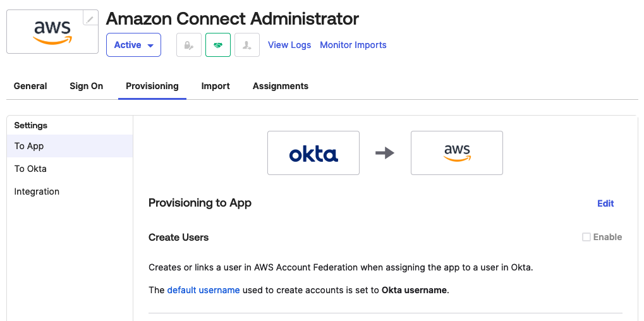Click the lock and key password icon

[x=189, y=45]
